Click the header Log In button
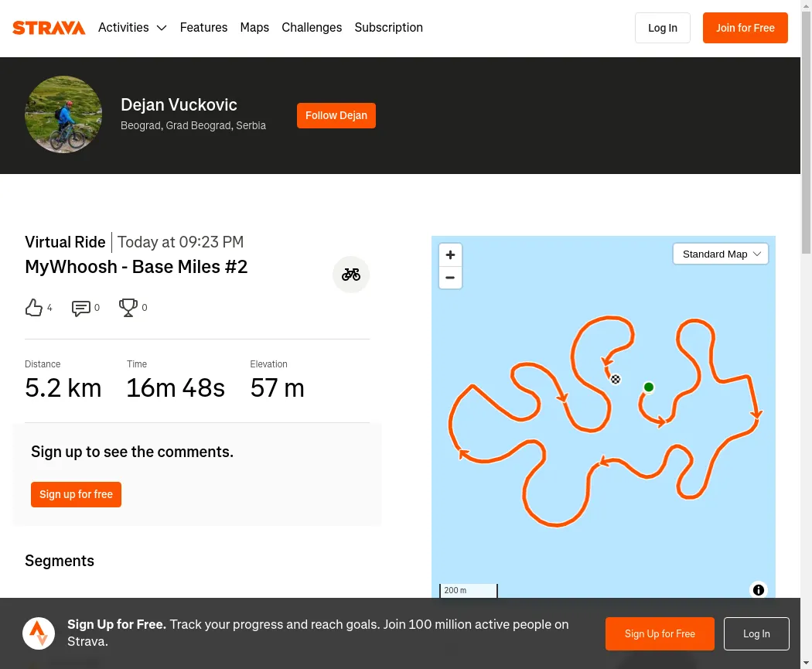 click(662, 28)
